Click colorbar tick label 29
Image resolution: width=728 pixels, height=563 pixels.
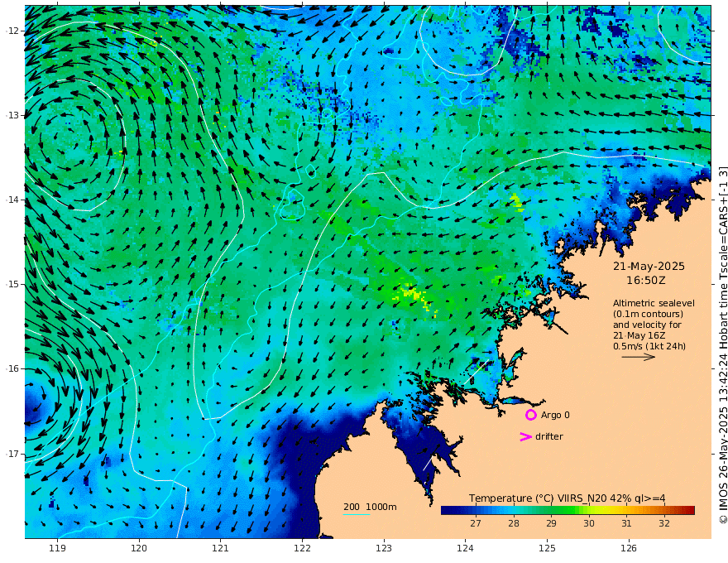[x=551, y=523]
